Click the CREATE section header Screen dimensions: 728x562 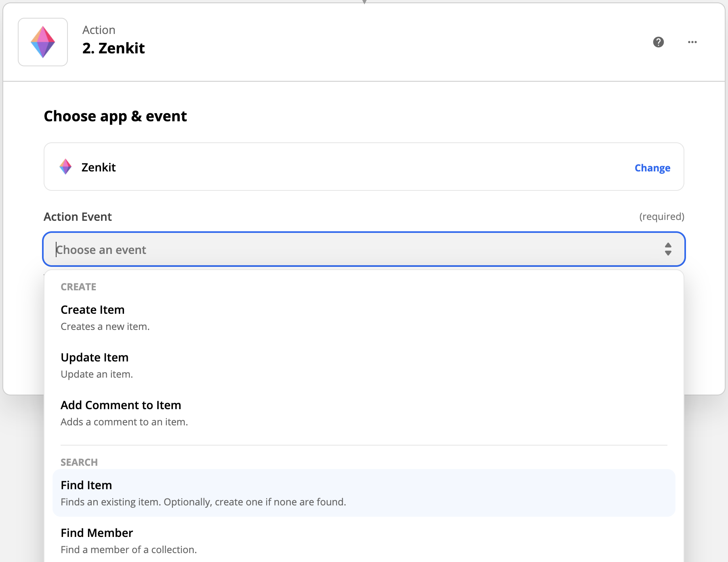coord(78,287)
